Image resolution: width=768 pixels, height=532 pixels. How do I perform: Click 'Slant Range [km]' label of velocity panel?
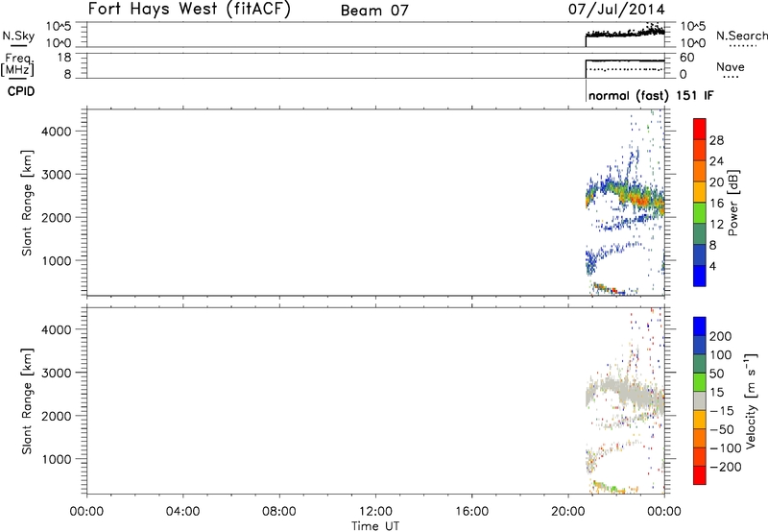(x=27, y=401)
